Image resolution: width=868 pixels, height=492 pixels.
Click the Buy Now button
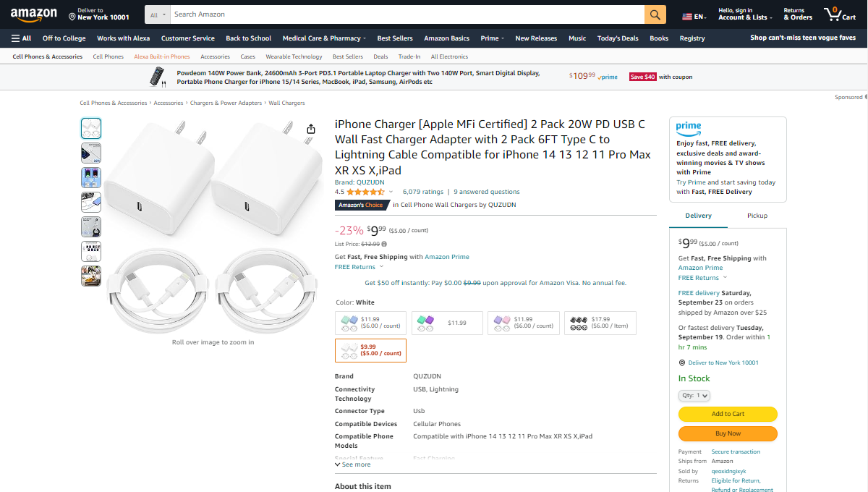click(728, 433)
